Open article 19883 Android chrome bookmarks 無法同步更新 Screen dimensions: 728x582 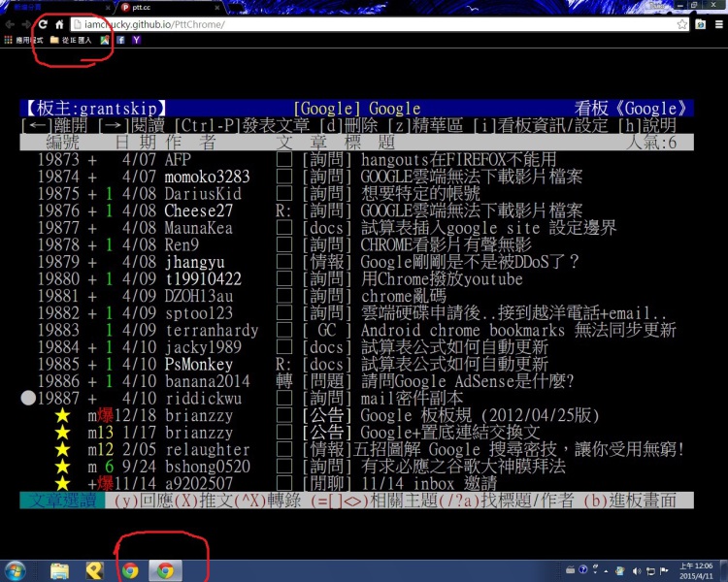pyautogui.click(x=356, y=330)
